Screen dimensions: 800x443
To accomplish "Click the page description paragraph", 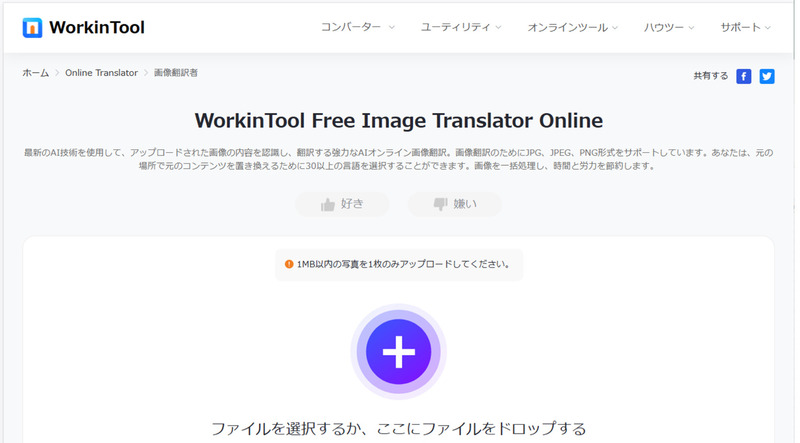I will (398, 159).
